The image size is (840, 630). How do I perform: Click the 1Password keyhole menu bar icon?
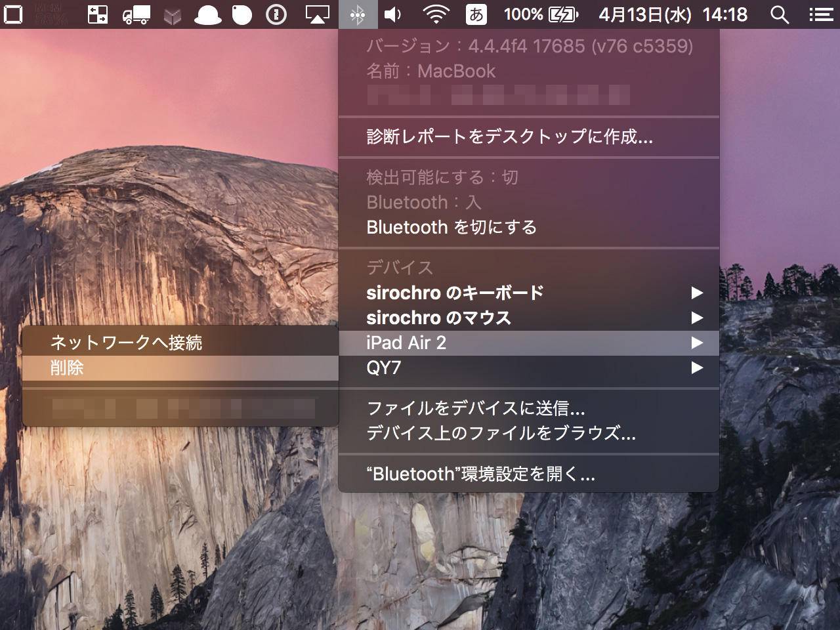pyautogui.click(x=276, y=14)
